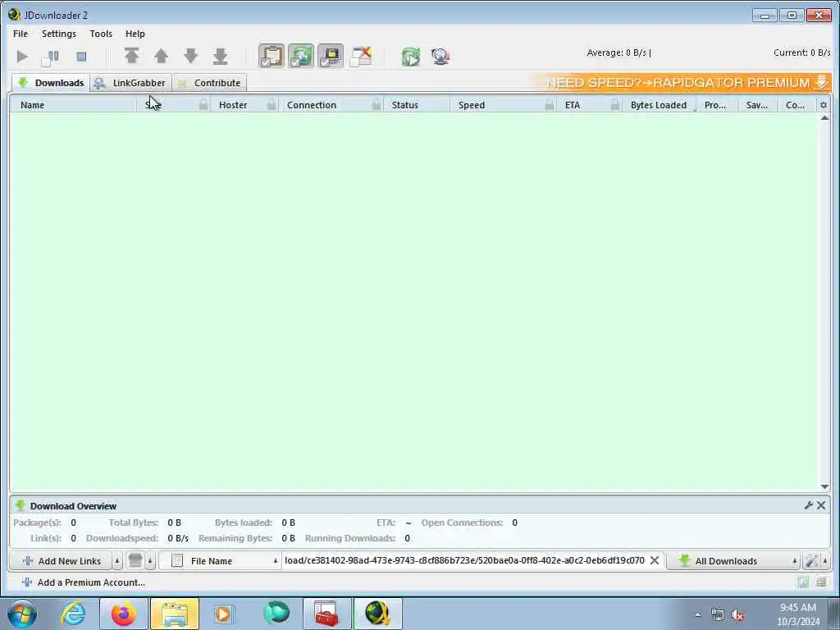Click the Add New Links button
Image resolution: width=840 pixels, height=630 pixels.
click(61, 561)
